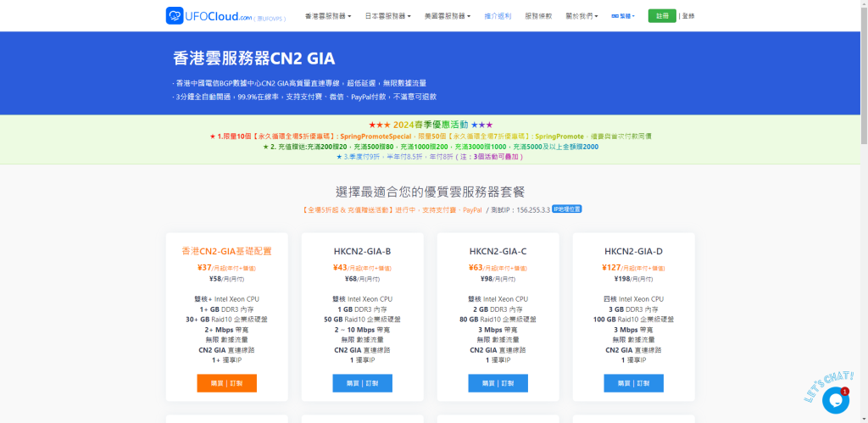Viewport: 868px width, 423px height.
Task: Click the ¥198/月 monthly price text
Action: click(x=634, y=279)
